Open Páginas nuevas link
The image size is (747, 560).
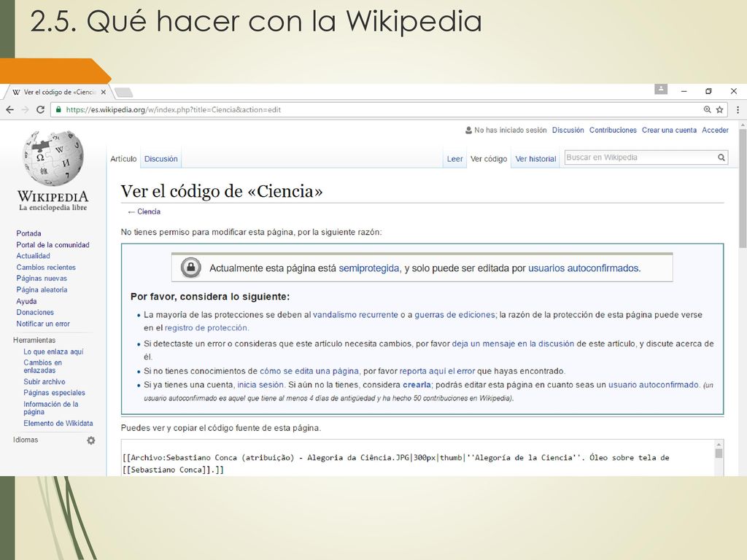click(x=42, y=278)
